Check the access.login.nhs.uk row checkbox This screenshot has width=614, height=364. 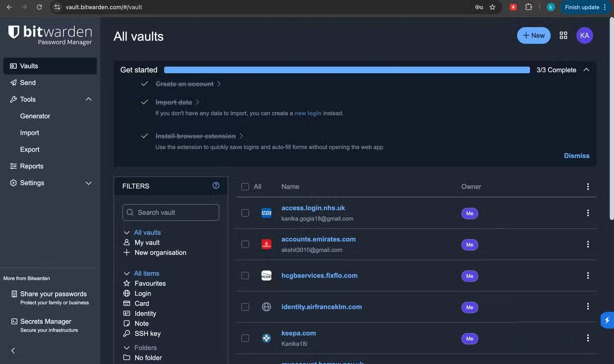tap(245, 213)
